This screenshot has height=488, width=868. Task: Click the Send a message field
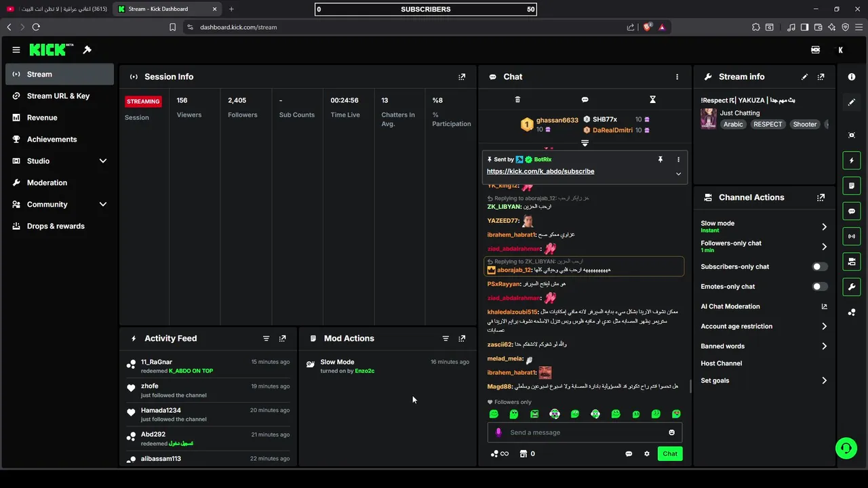pos(585,432)
